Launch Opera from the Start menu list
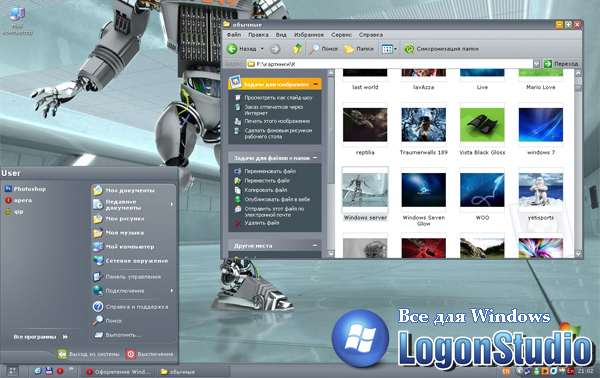 click(x=18, y=200)
